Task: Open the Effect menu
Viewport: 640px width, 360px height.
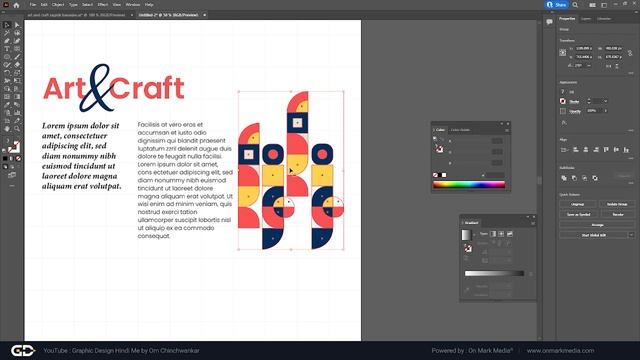Action: (x=102, y=5)
